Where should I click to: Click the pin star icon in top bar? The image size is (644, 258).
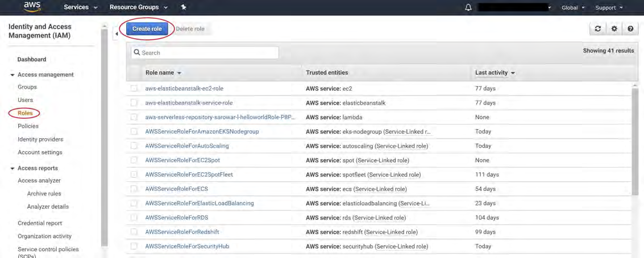184,7
